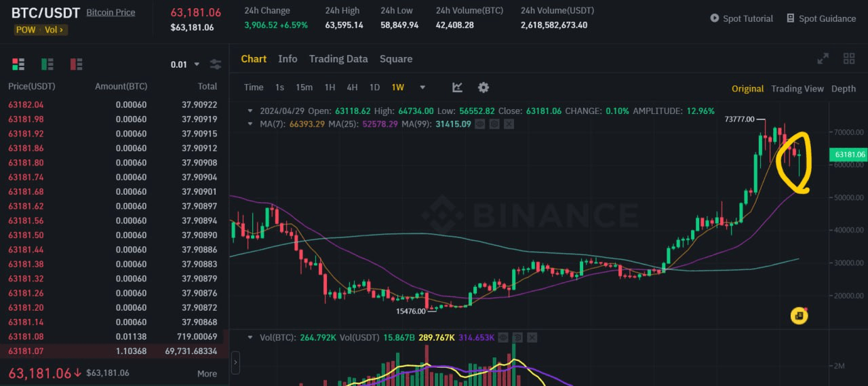The height and width of the screenshot is (386, 868).
Task: Open settings for the MA indicator
Action: click(494, 124)
